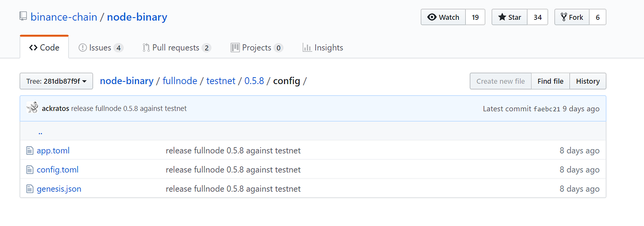Click the file icon next to config.toml
644x226 pixels.
pos(30,170)
